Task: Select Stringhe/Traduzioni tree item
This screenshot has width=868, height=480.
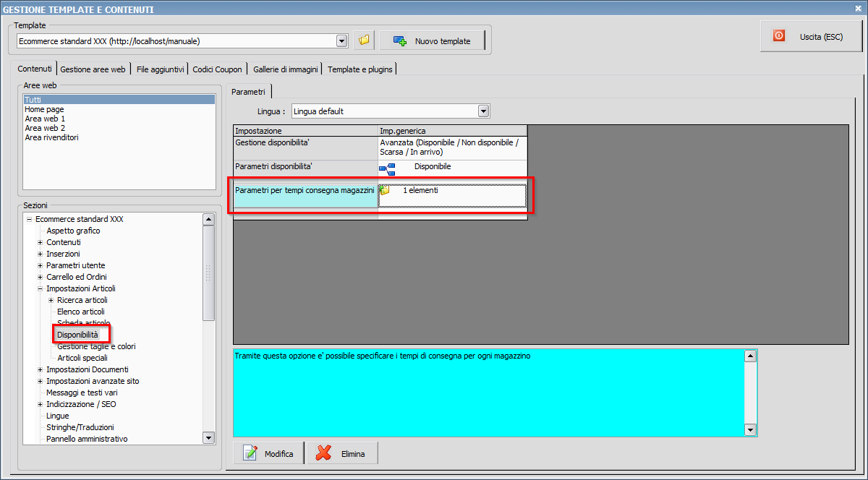Action: (80, 427)
